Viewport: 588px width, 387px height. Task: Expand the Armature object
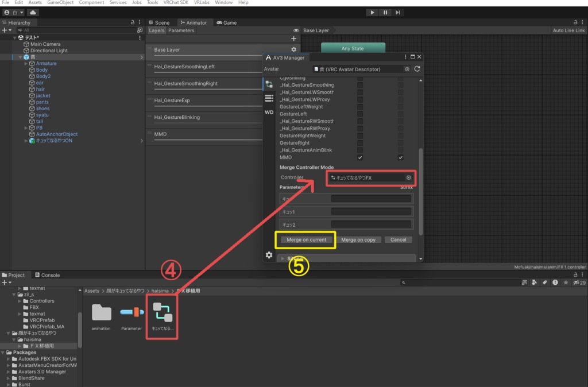26,63
